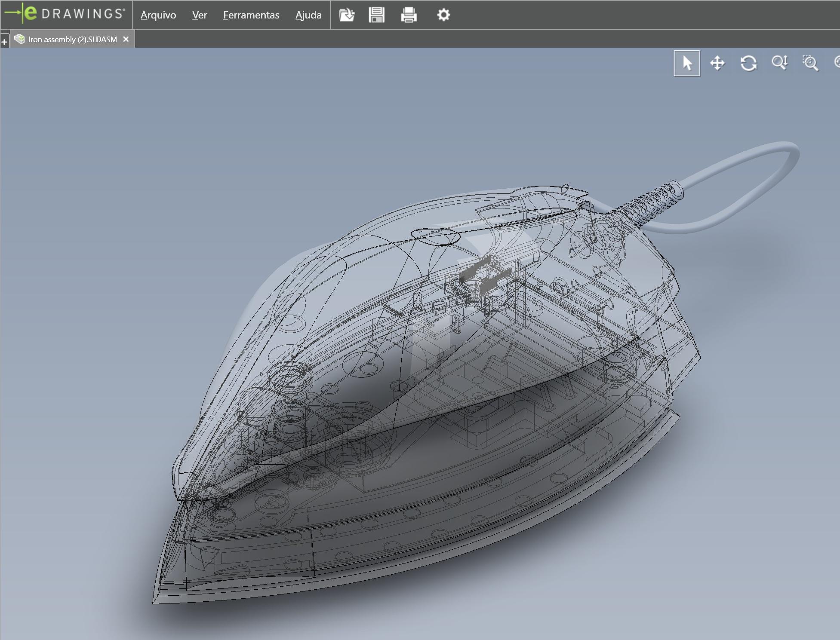The width and height of the screenshot is (840, 640).
Task: Click the Open file icon
Action: coord(347,15)
